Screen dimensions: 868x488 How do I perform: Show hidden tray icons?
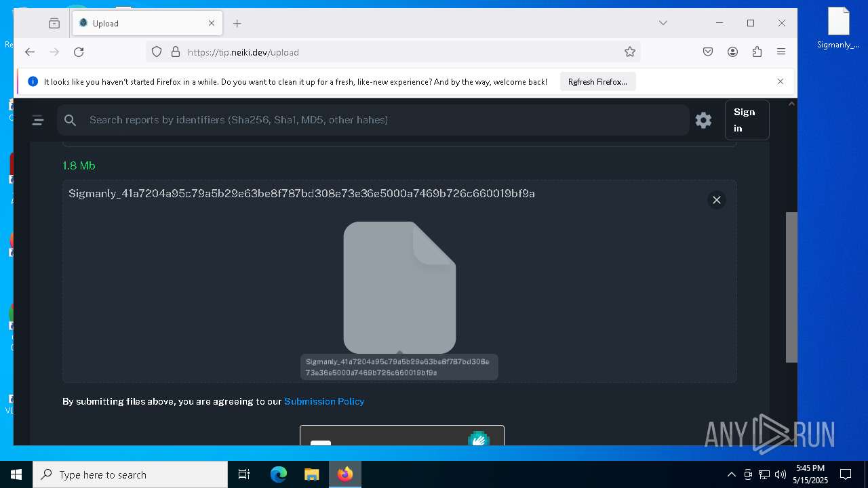pos(731,474)
